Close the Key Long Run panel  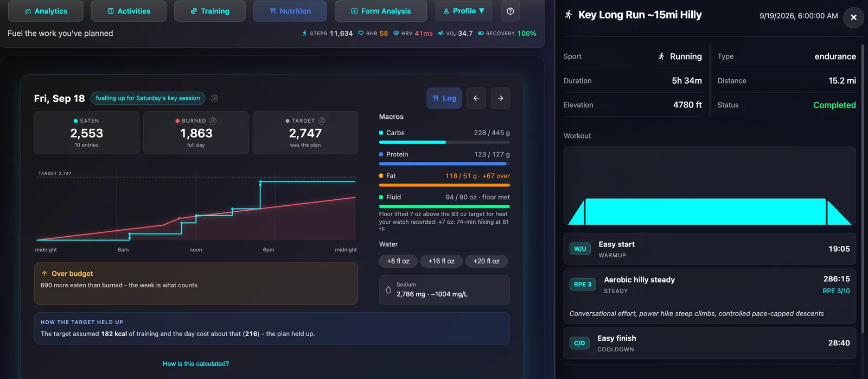pyautogui.click(x=853, y=17)
